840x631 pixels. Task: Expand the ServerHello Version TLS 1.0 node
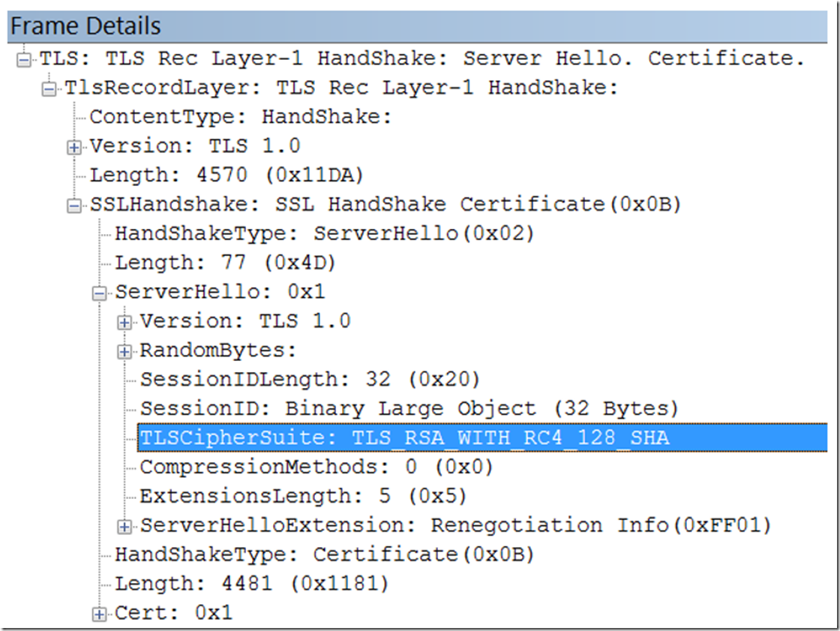(x=124, y=323)
